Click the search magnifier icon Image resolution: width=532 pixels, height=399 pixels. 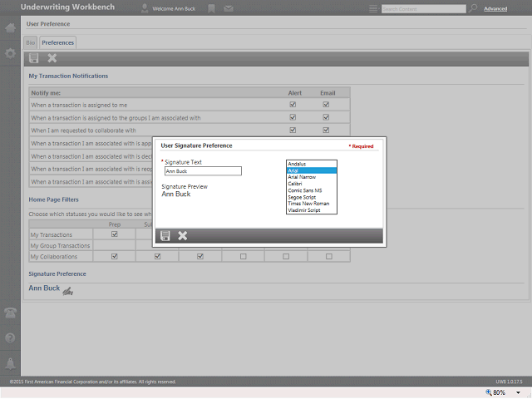[473, 8]
